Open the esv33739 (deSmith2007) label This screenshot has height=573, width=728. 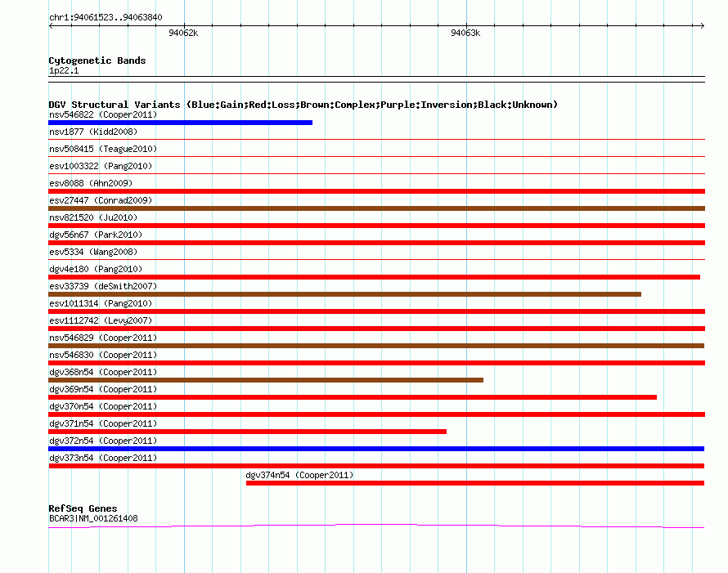pos(103,286)
